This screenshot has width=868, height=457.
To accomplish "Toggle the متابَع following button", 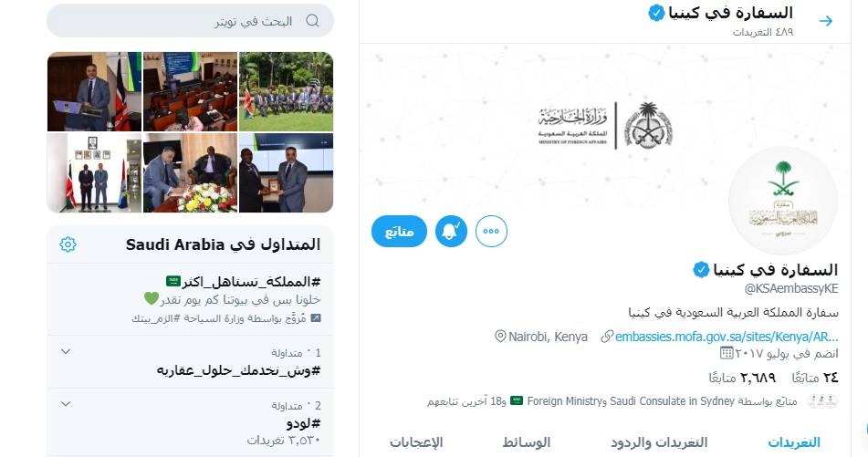I will (x=399, y=232).
